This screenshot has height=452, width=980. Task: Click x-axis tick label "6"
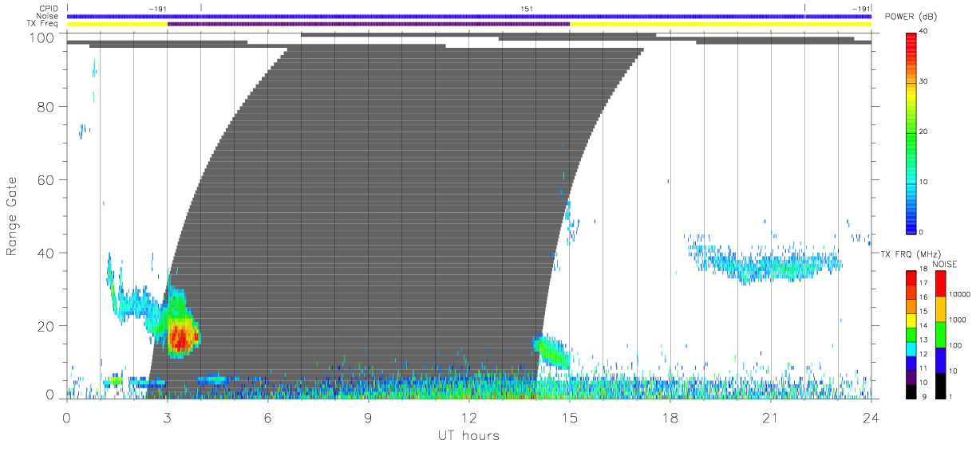click(x=268, y=417)
